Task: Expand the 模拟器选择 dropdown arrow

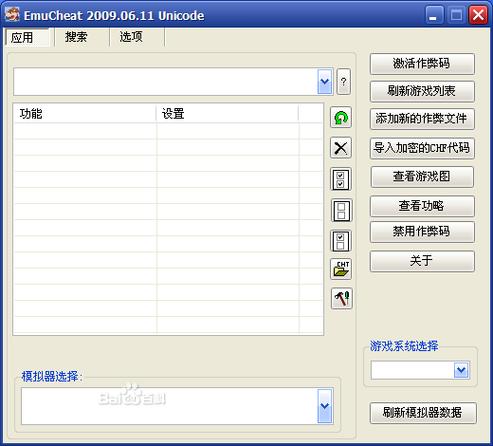Action: coord(325,406)
